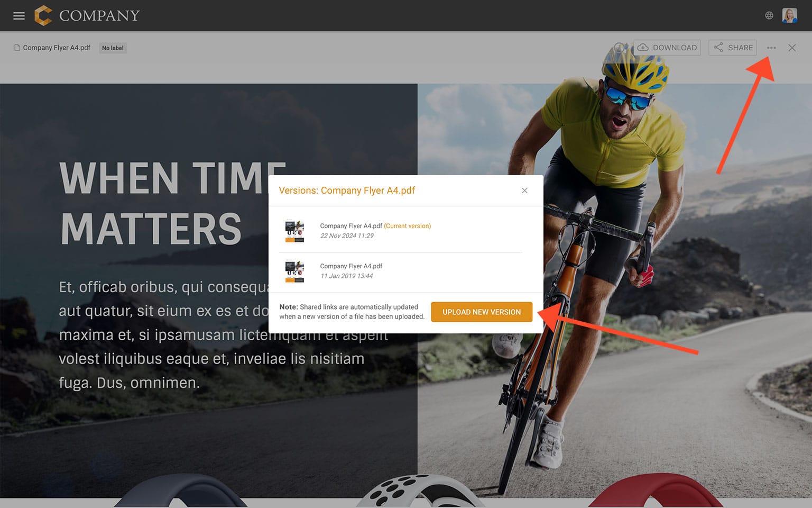Click the cloud download icon
812x508 pixels.
643,48
